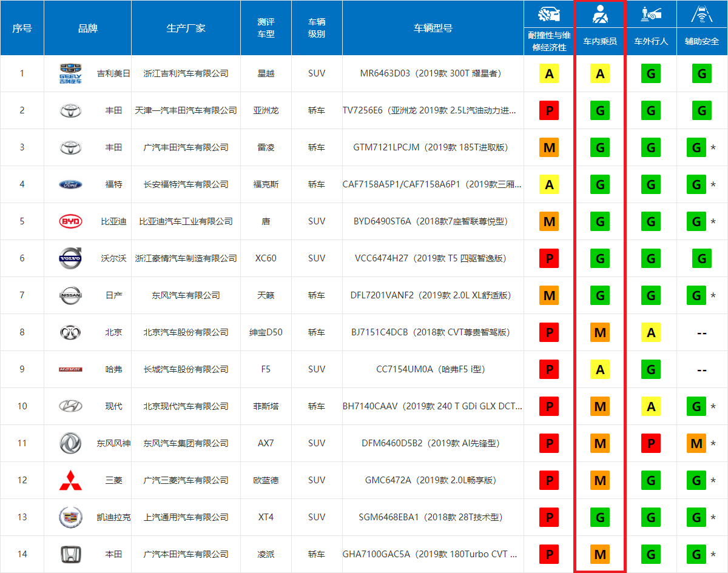Click the 凯迪拉克 brand name
Viewport: 728px width, 573px height.
pyautogui.click(x=113, y=517)
